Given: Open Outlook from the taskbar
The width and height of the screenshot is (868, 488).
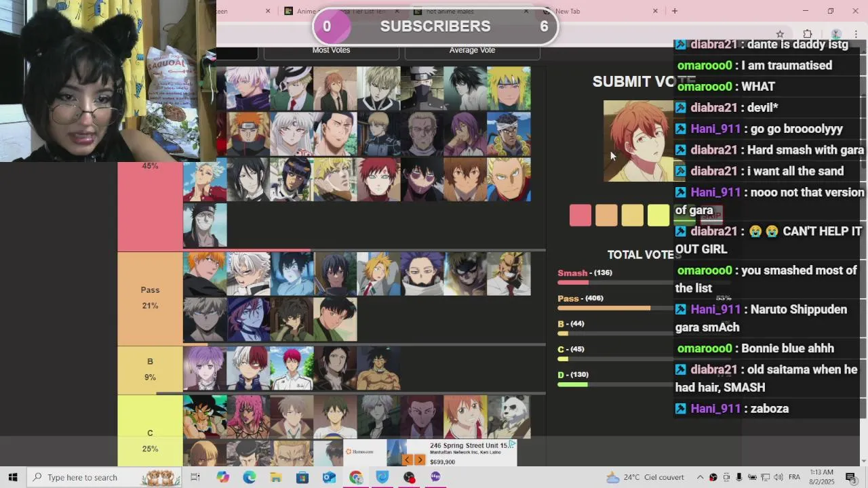Looking at the screenshot, I should coord(329,477).
